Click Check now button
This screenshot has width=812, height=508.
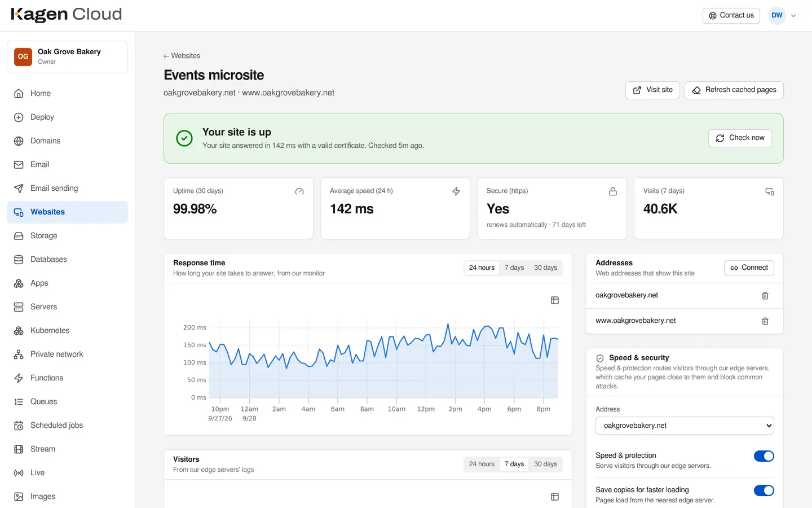click(x=740, y=138)
